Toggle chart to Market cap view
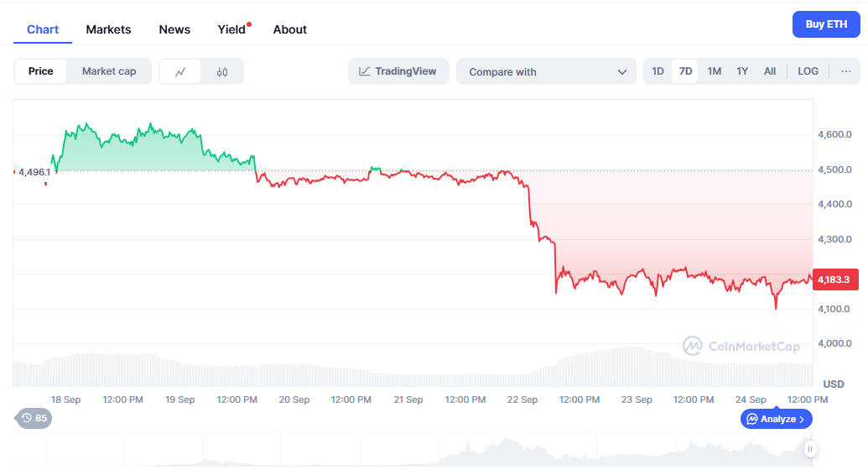868x470 pixels. tap(109, 71)
